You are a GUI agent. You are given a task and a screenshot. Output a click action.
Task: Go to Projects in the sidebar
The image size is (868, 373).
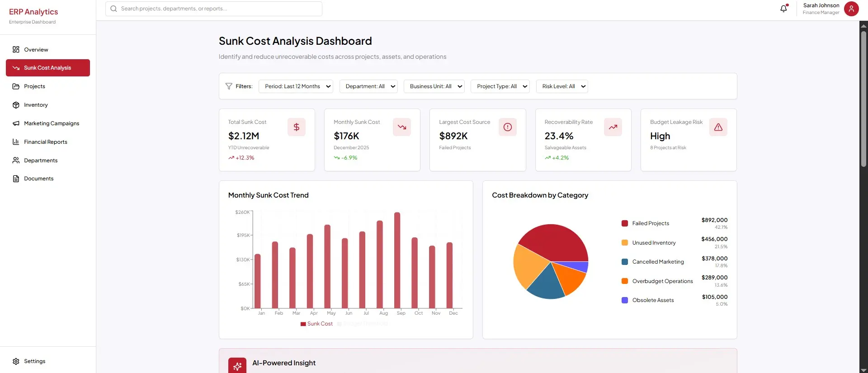pyautogui.click(x=34, y=86)
